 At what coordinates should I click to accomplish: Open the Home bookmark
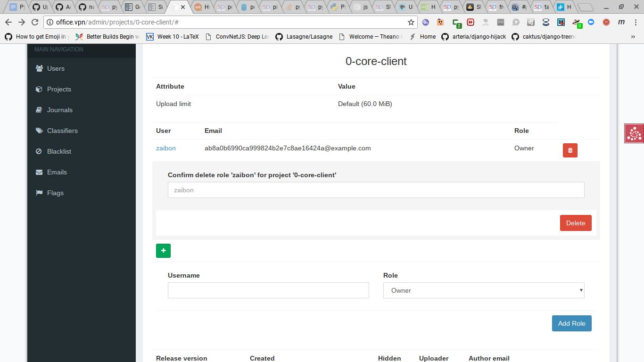pyautogui.click(x=422, y=36)
